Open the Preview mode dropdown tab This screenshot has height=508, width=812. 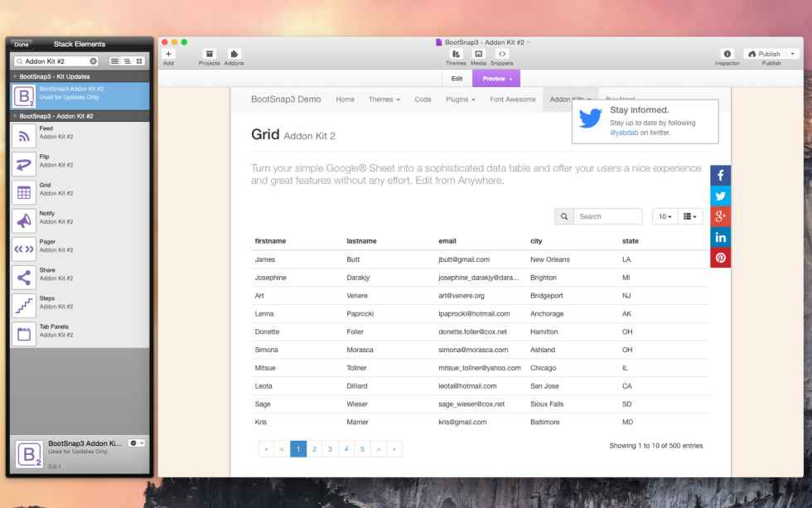(x=496, y=79)
